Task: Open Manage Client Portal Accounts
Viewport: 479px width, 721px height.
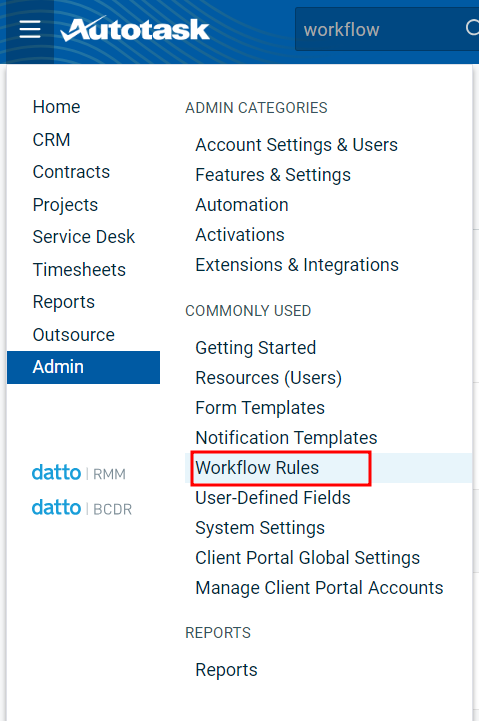Action: pos(319,588)
